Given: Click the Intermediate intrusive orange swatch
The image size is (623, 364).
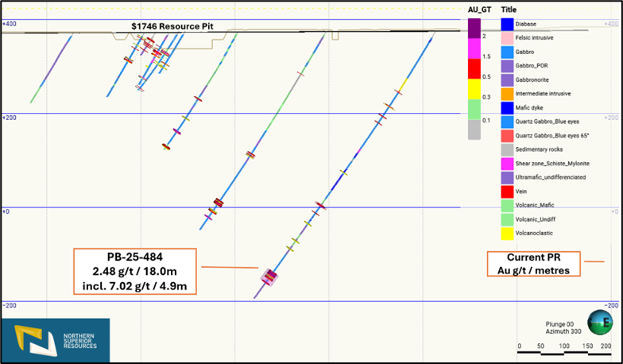Looking at the screenshot, I should tap(507, 93).
